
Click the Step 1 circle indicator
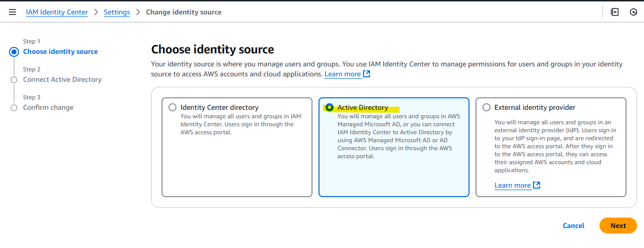tap(14, 52)
